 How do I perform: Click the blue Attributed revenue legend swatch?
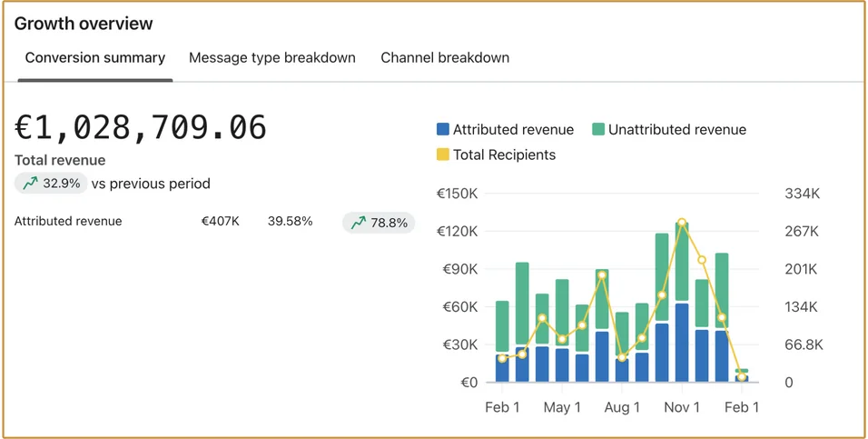tap(442, 130)
